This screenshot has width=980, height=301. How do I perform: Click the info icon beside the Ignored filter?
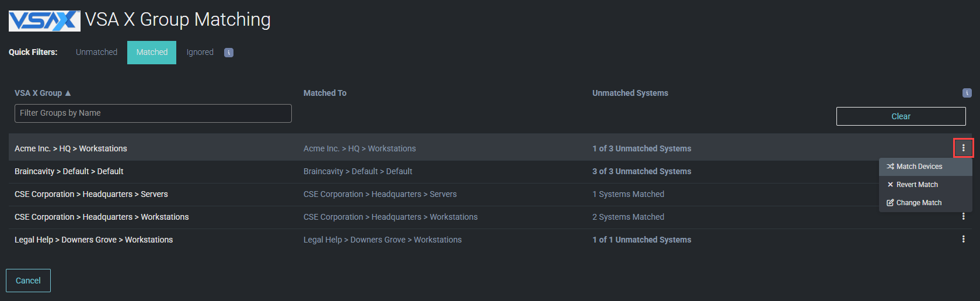(x=229, y=53)
